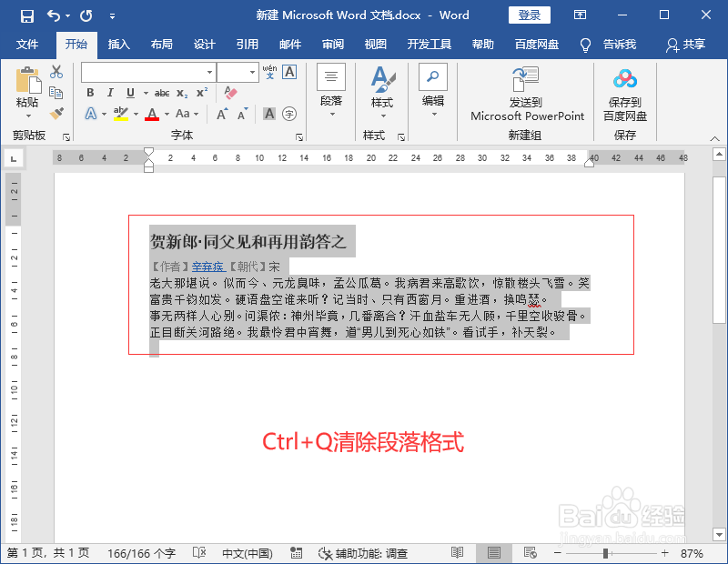728x564 pixels.
Task: Click the accessibility checker status icon
Action: [325, 553]
